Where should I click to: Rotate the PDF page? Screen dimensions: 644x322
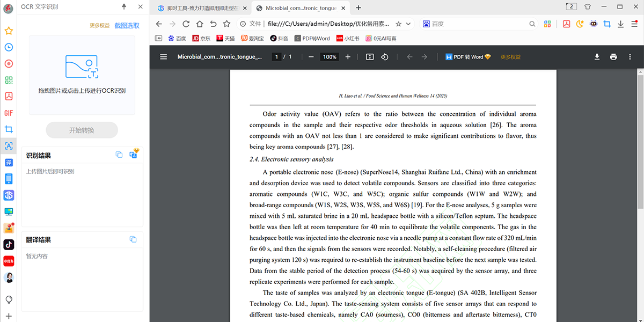tap(385, 57)
